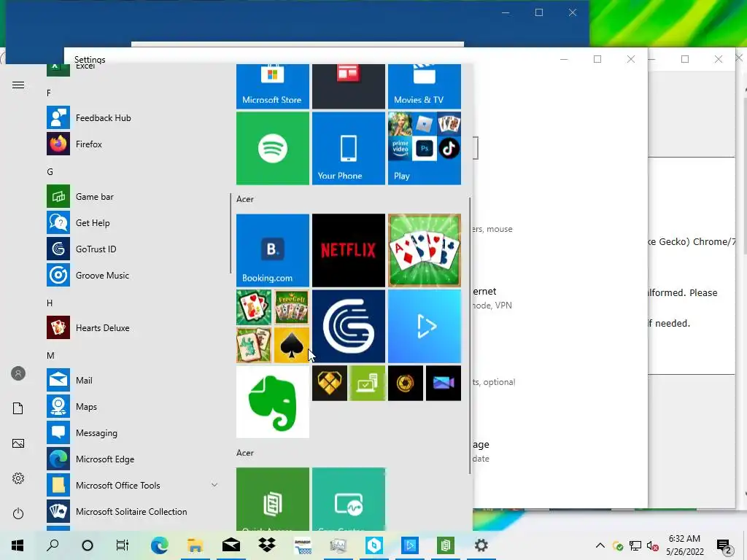The height and width of the screenshot is (560, 747).
Task: Open the FreeCell small tile
Action: point(292,307)
